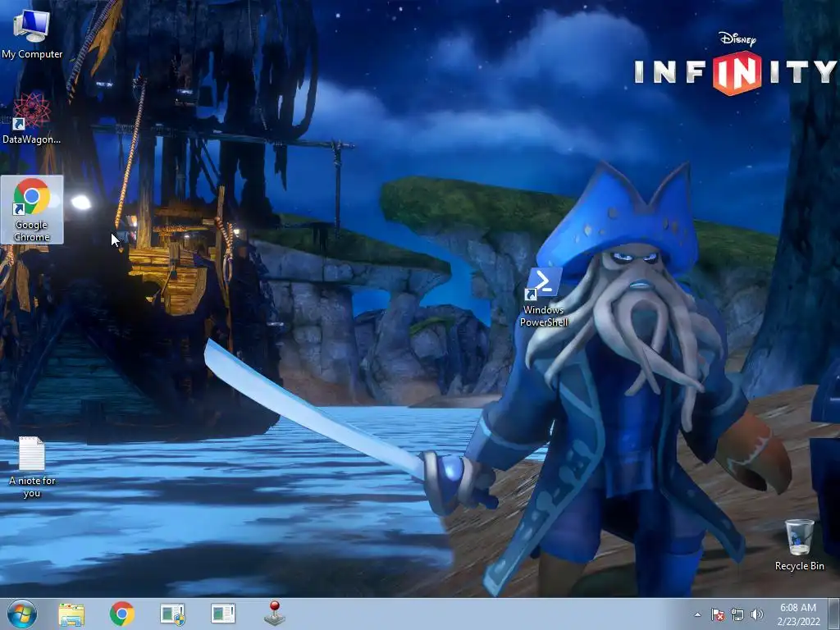This screenshot has width=840, height=630.
Task: Select the 'A niote for you' text file
Action: click(x=32, y=467)
